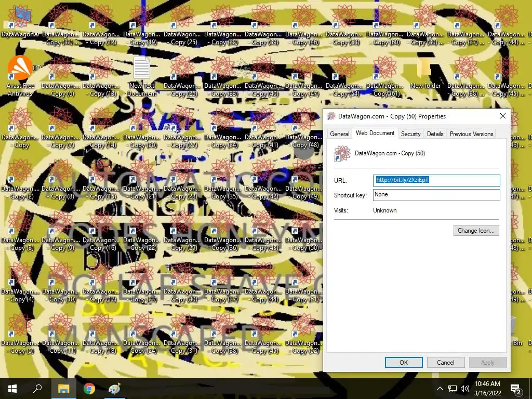The image size is (532, 399).
Task: Select DataWagon Copy (51) desktop shortcut
Action: point(304,282)
